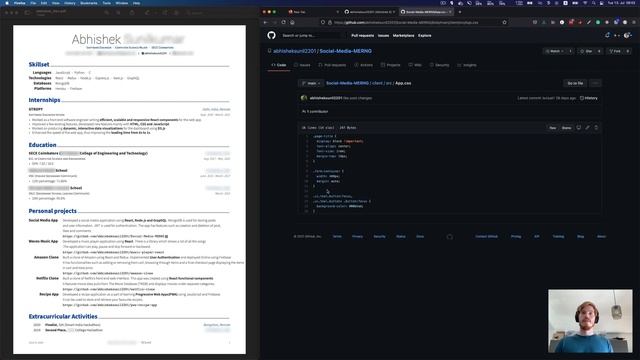Image resolution: width=640 pixels, height=360 pixels.
Task: Expand the main branch selector
Action: [311, 83]
